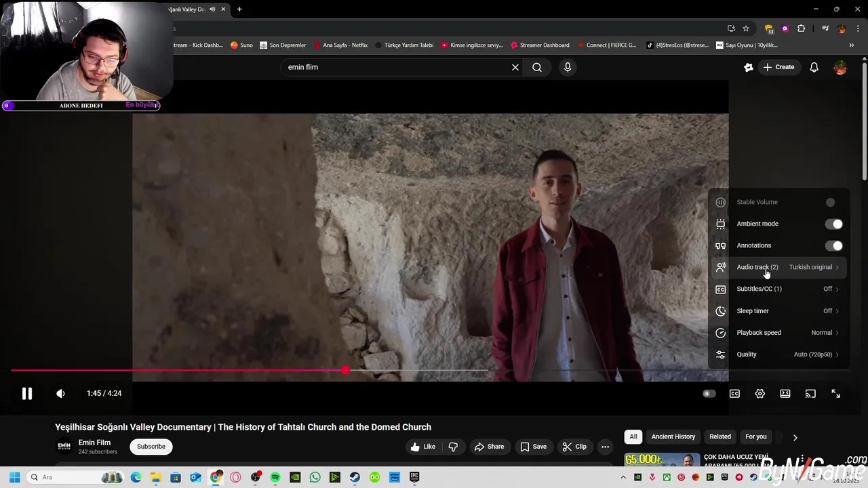Cast the video via Play on TV icon

810,394
